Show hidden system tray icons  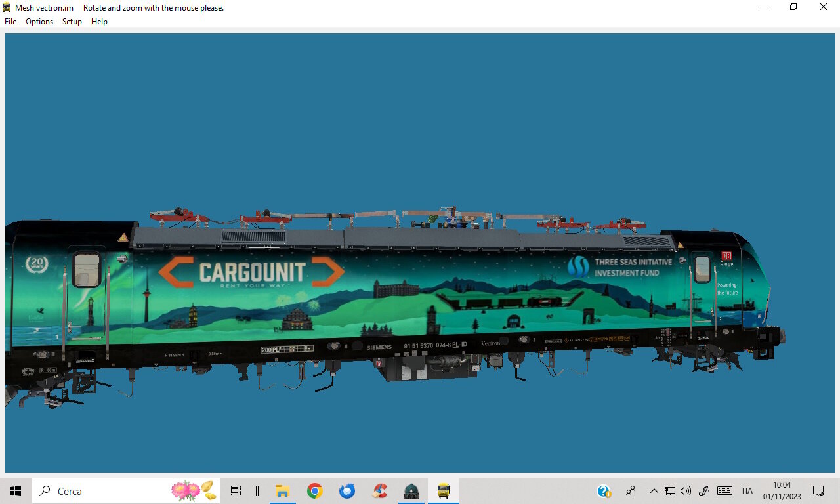click(x=654, y=491)
